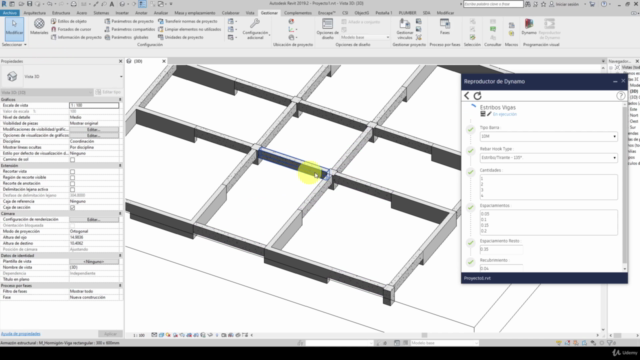
Task: Open the Vista 3D type selector dropdown
Action: (x=121, y=76)
